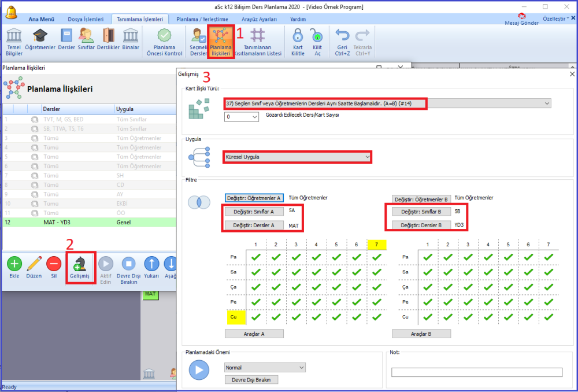Open the Küresel Uygula dropdown
The image size is (578, 392).
click(297, 157)
